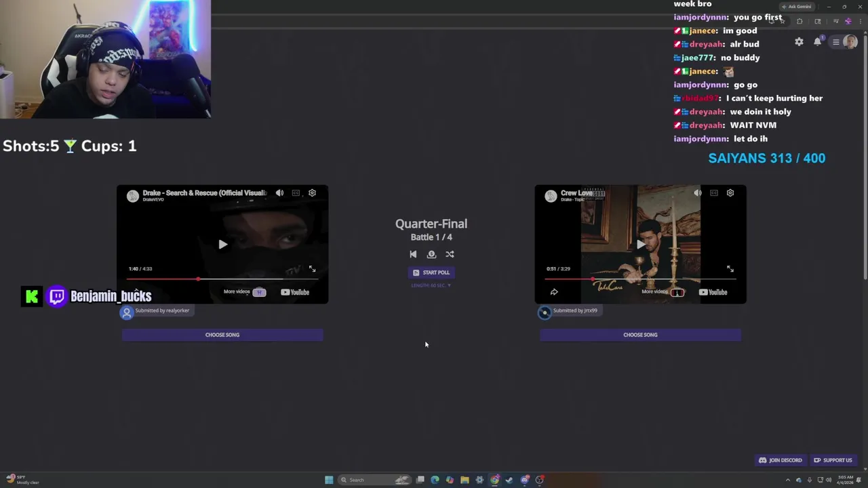868x488 pixels.
Task: Open the taskbar clock and date
Action: tap(846, 480)
